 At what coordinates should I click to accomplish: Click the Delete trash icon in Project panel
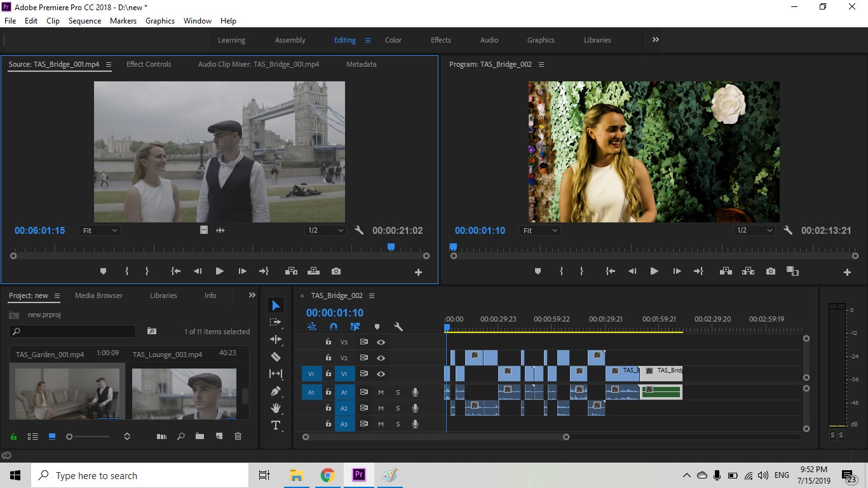tap(238, 437)
